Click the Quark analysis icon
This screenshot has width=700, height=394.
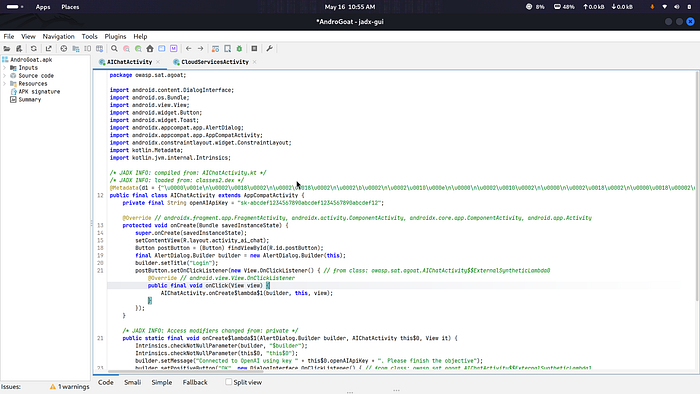[x=227, y=49]
